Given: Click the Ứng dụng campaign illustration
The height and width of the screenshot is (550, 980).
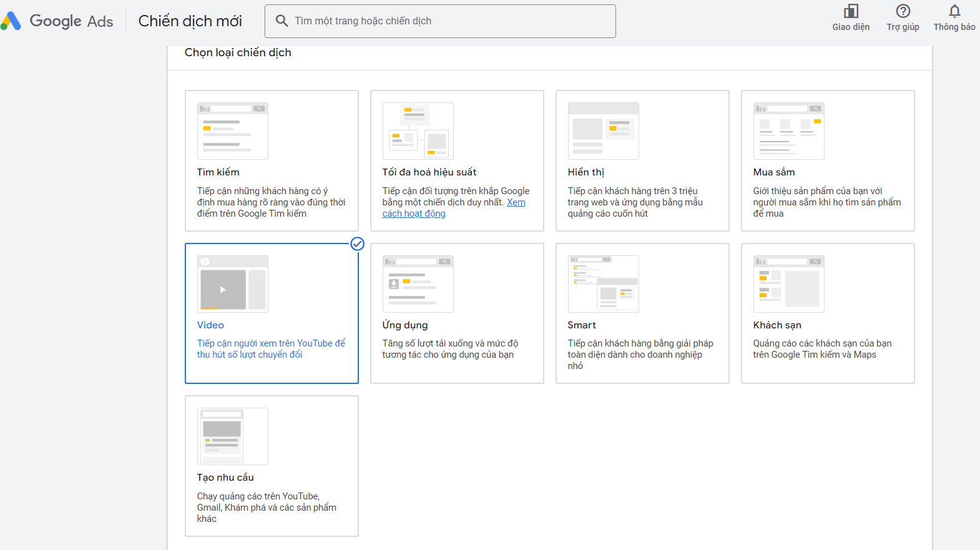Looking at the screenshot, I should (418, 284).
